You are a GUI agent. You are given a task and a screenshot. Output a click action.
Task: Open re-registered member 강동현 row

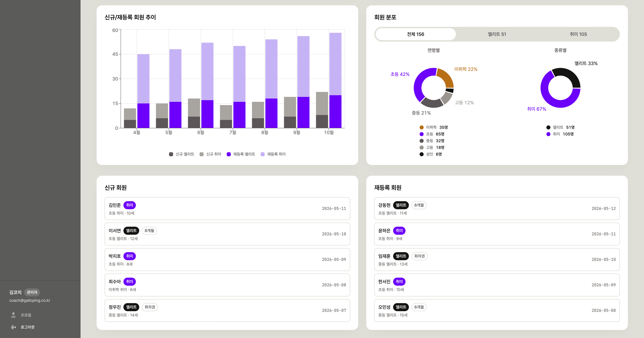[x=497, y=208]
